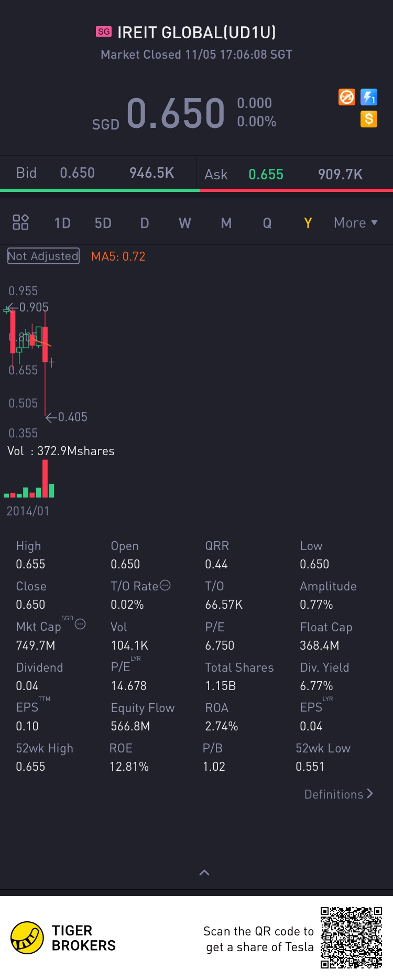
Task: Collapse the stats panel with up chevron
Action: [204, 873]
